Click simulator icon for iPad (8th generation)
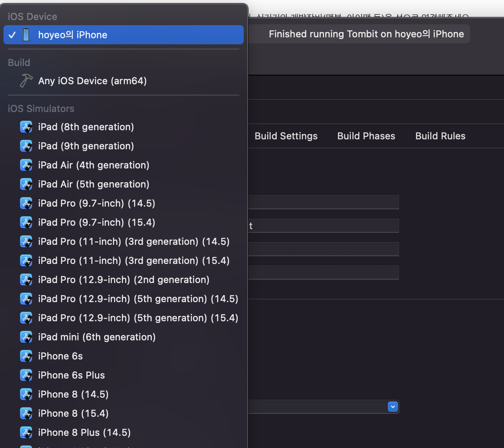Viewport: 504px width, 448px height. coord(26,127)
